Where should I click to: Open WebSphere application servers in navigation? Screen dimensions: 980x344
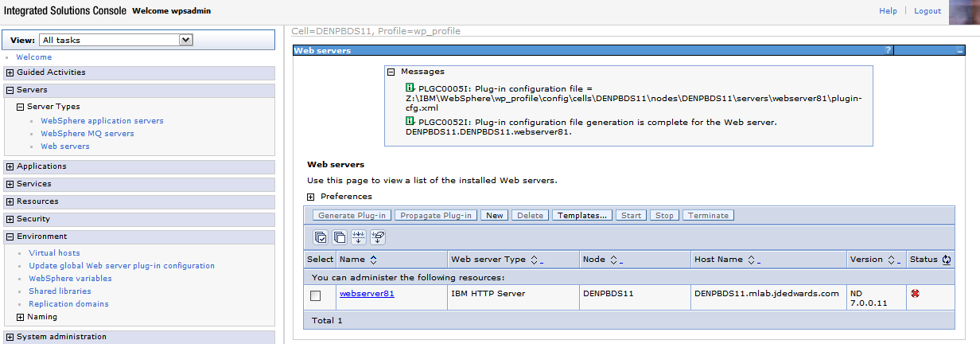coord(102,121)
